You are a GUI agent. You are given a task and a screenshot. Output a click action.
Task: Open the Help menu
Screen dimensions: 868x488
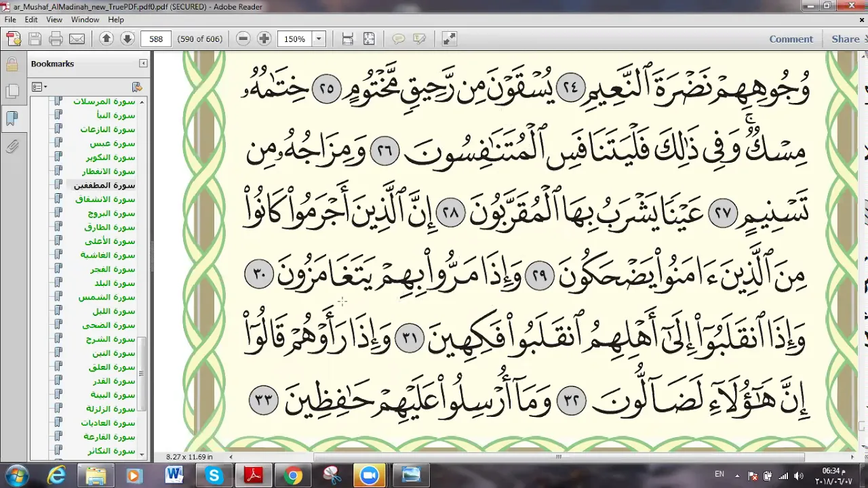(x=116, y=20)
